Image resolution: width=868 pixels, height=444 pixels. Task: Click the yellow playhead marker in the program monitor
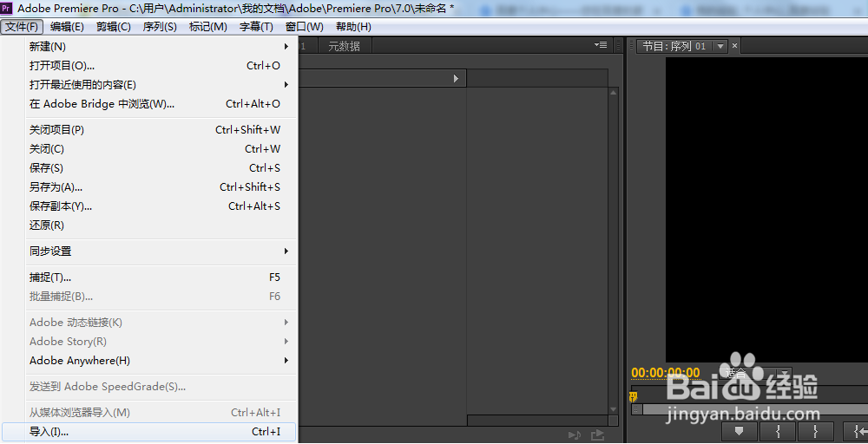click(634, 396)
